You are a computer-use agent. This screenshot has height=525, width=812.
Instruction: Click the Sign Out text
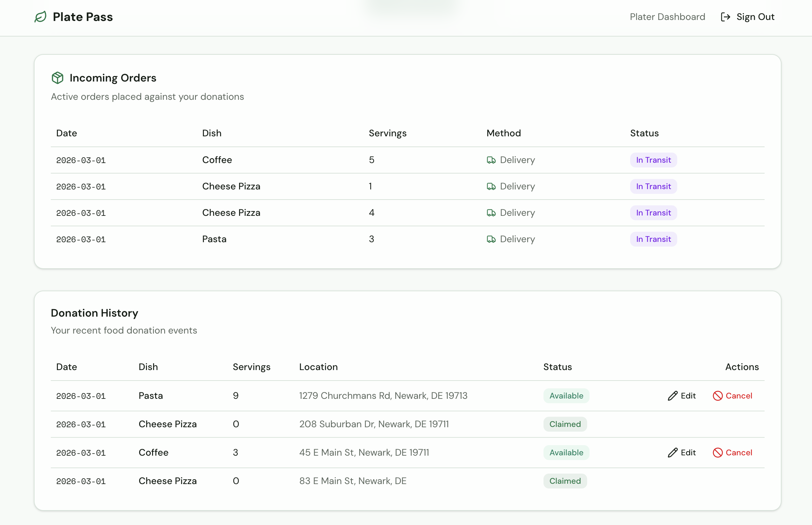pyautogui.click(x=755, y=17)
